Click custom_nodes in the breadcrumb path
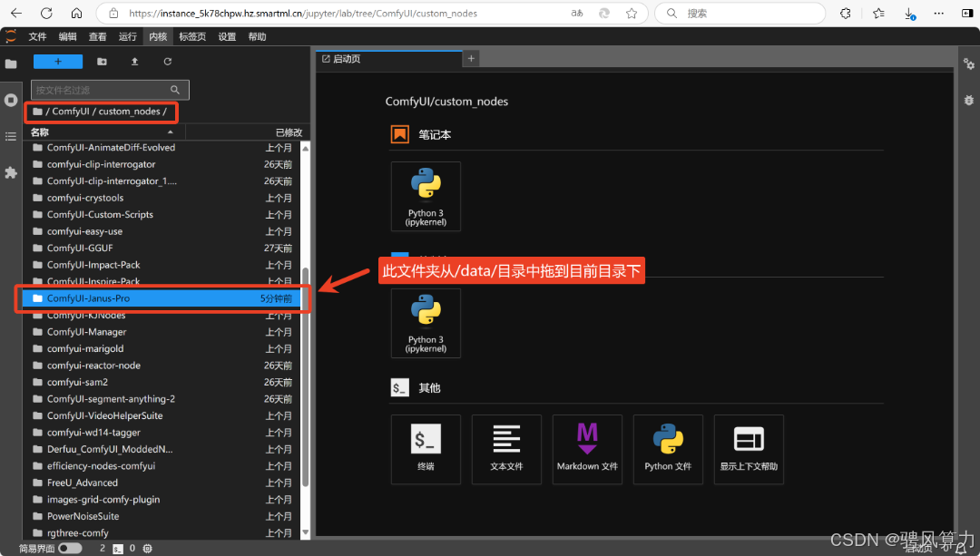Image resolution: width=980 pixels, height=556 pixels. click(130, 112)
